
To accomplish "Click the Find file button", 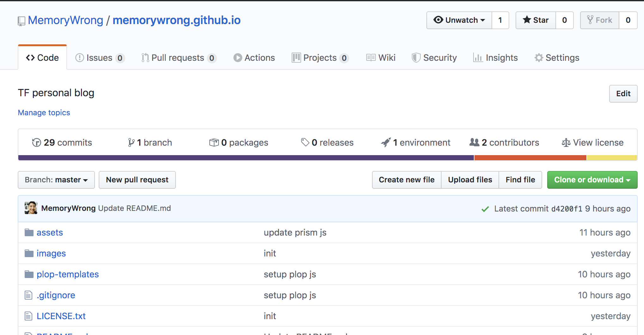I will coord(520,180).
